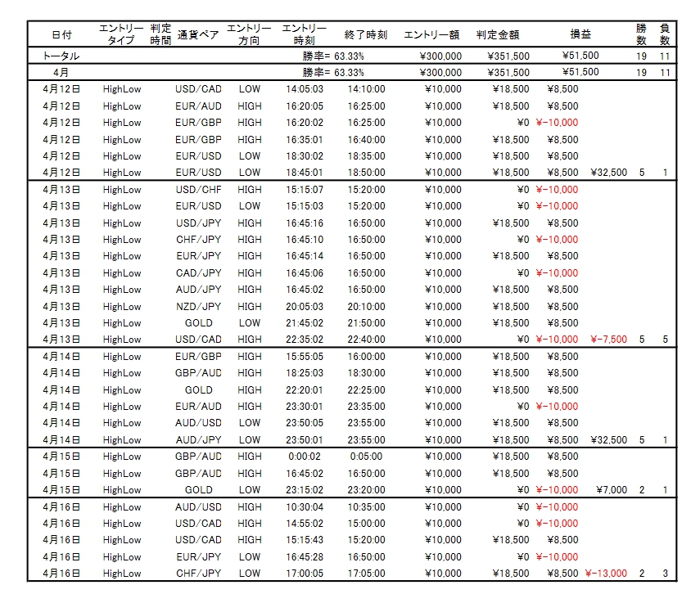Viewport: 700px width, 603px height.
Task: Select GBP/AUD pair at entry 18:25:03
Action: [x=198, y=373]
